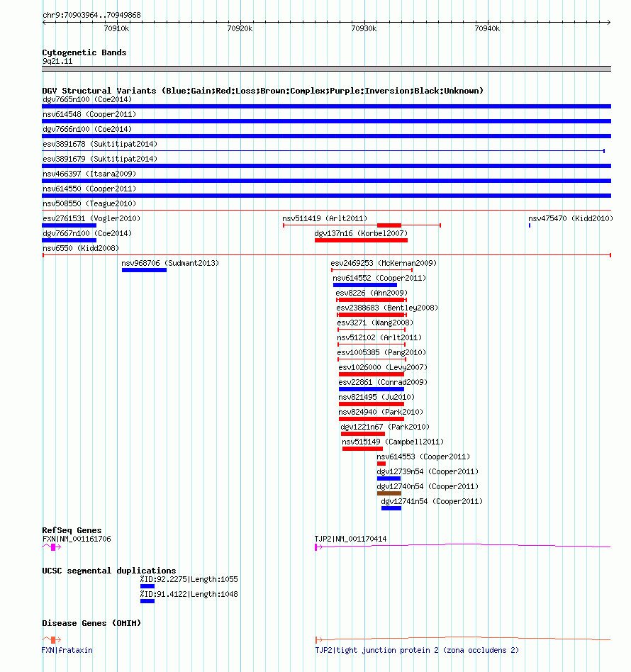Click the Disease Genes (OMIM) heading
The width and height of the screenshot is (631, 672).
(91, 623)
